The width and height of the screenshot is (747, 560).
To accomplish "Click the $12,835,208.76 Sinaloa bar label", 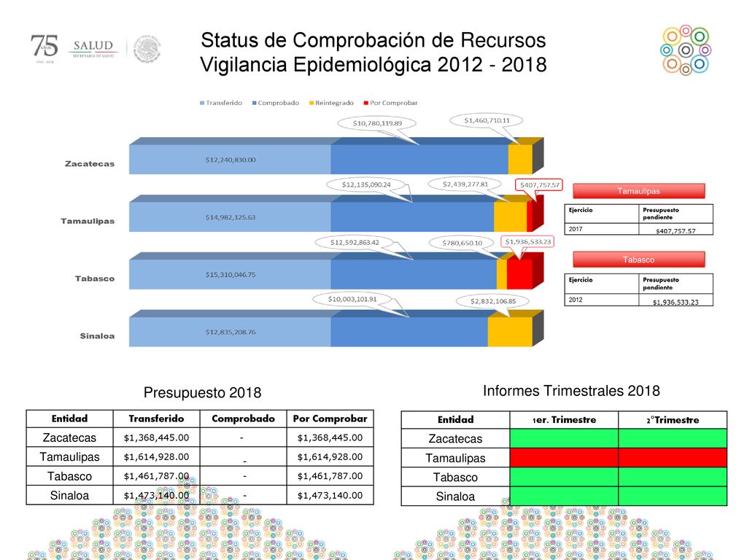I will click(231, 332).
